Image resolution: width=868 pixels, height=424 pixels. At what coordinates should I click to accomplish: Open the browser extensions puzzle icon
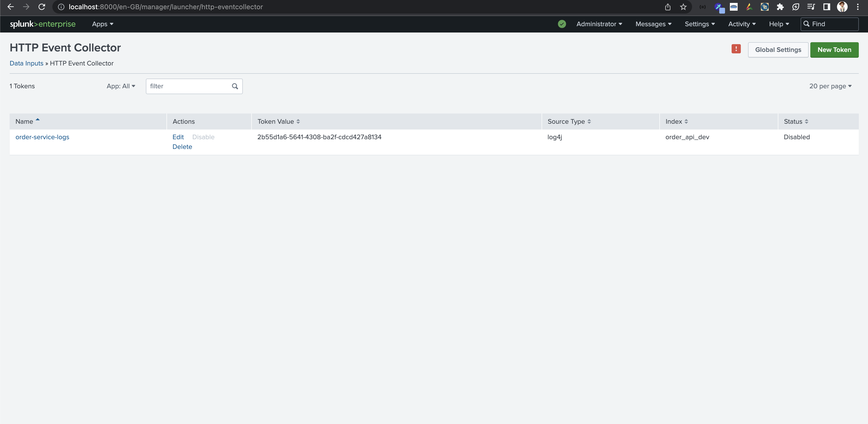coord(780,7)
